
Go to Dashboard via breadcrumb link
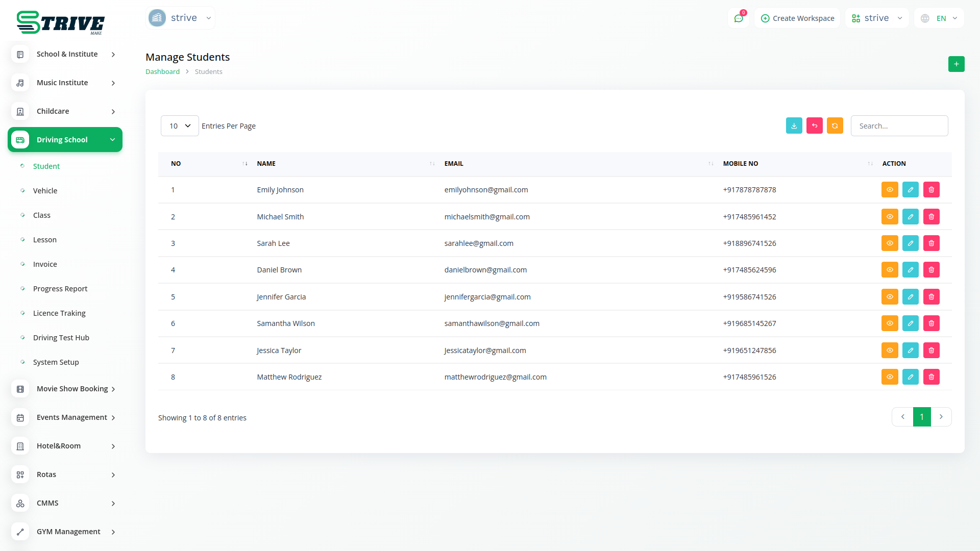(x=162, y=72)
